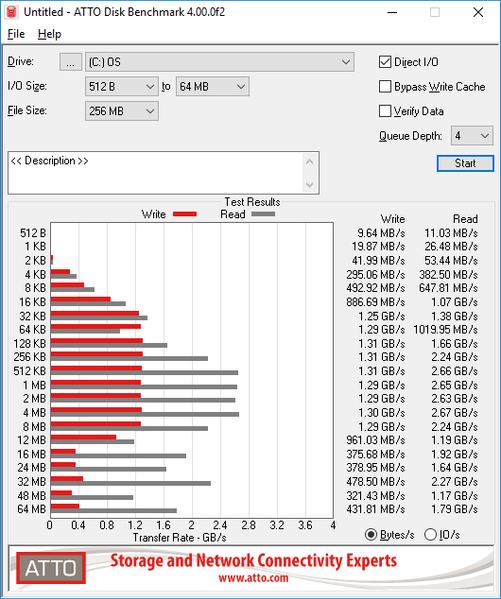
Task: Click the ATTO Disk Benchmark title bar icon
Action: point(11,12)
